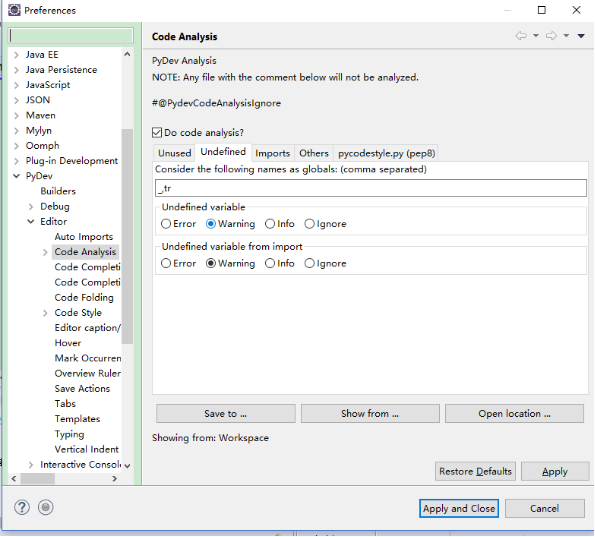Open the back history dropdown arrow
The width and height of the screenshot is (595, 537).
[x=536, y=36]
